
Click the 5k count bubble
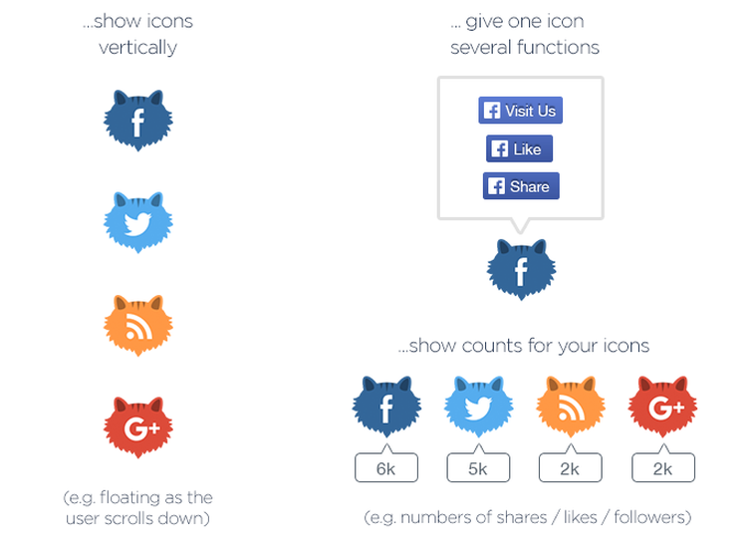478,466
